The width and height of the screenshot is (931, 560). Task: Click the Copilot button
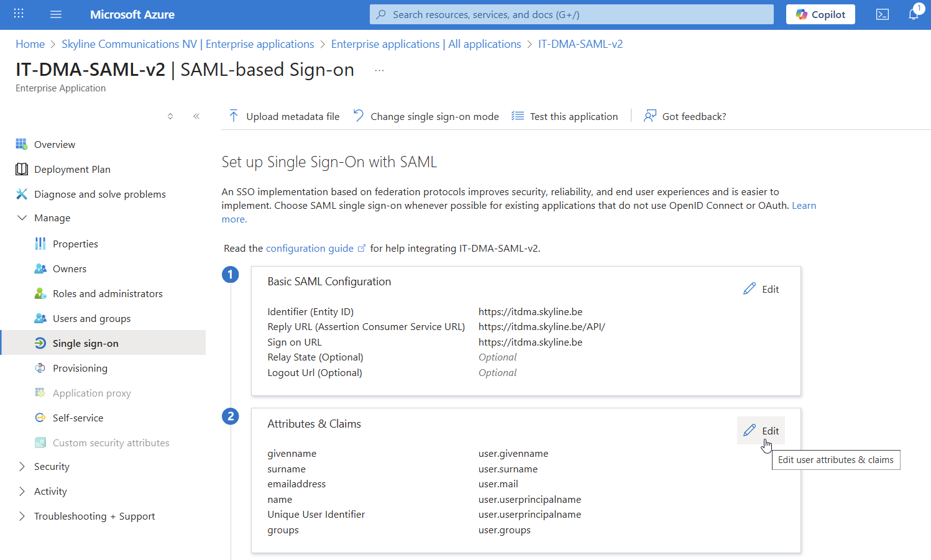tap(820, 14)
